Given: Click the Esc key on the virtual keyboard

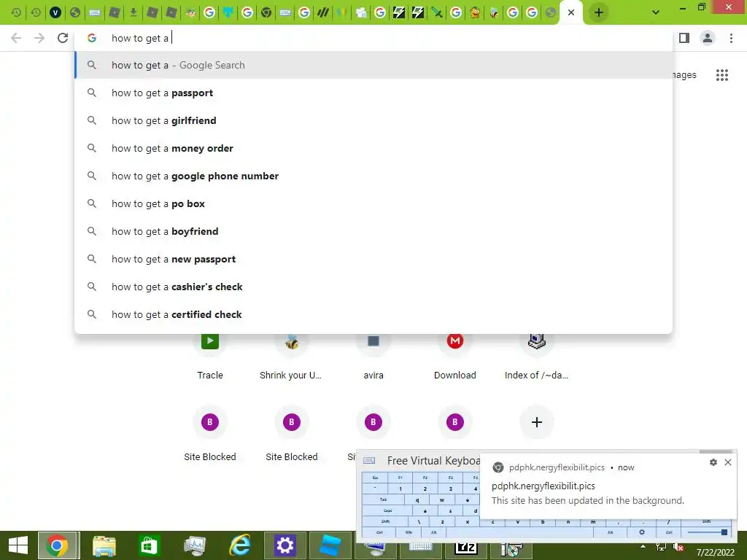Looking at the screenshot, I should coord(375,478).
